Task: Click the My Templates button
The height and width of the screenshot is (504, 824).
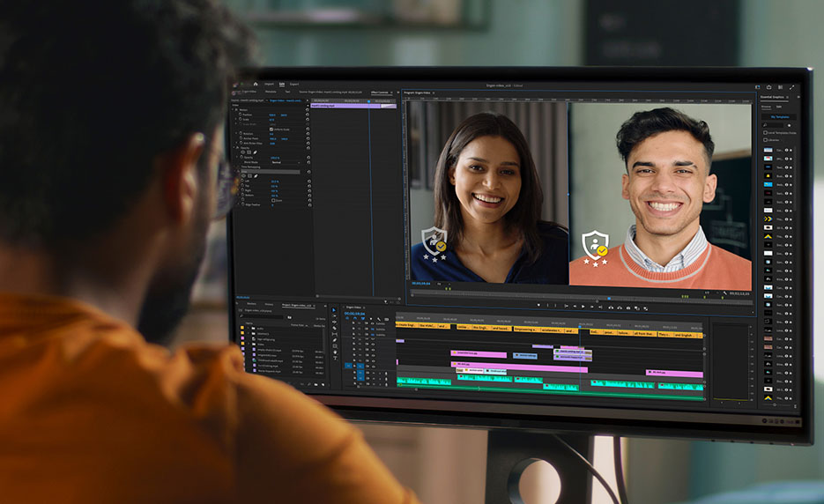Action: tap(780, 116)
